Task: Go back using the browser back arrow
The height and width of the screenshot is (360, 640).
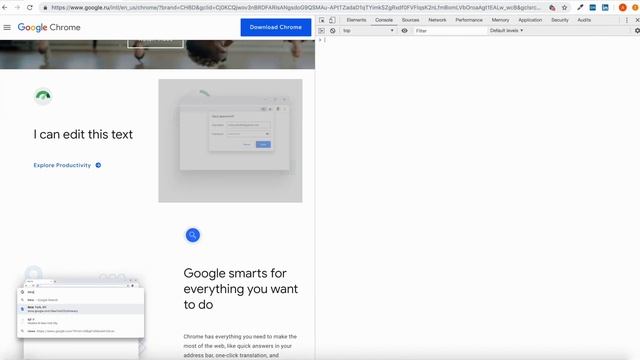Action: (5, 7)
